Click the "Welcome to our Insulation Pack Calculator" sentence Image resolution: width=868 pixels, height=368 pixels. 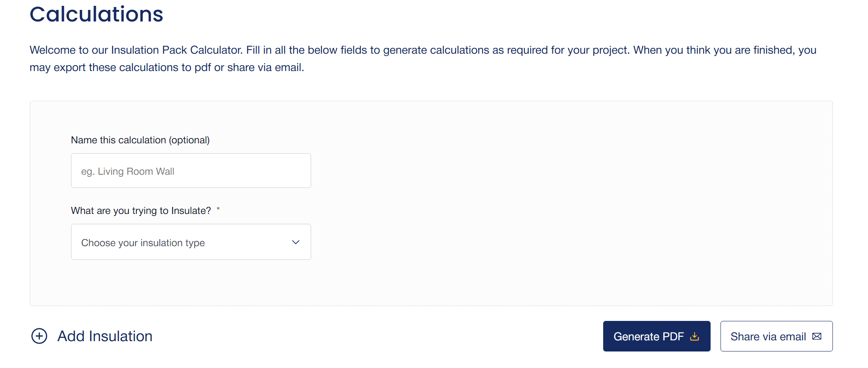click(x=136, y=50)
